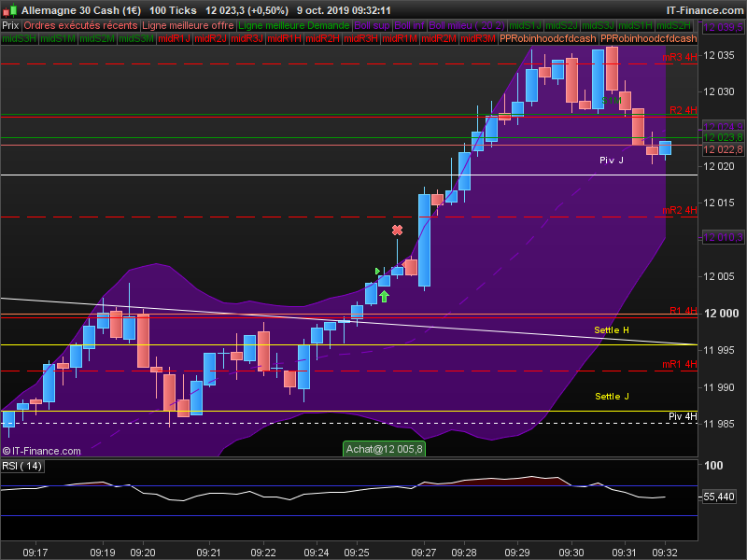Open Boll milieu (20 2) indicator label

click(466, 26)
